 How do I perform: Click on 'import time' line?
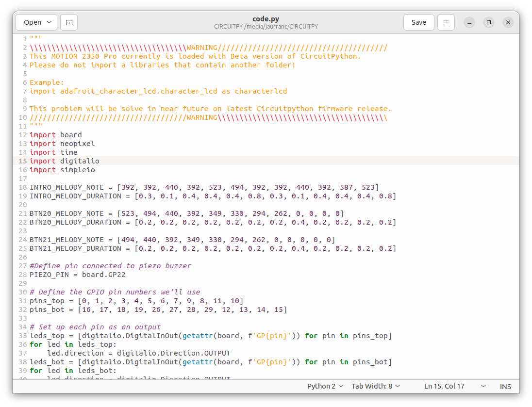coord(53,153)
